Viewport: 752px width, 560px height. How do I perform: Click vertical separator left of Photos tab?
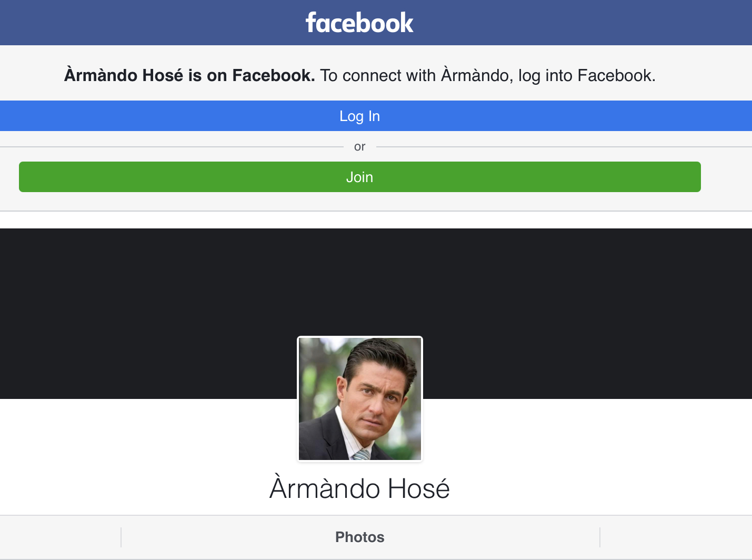121,537
